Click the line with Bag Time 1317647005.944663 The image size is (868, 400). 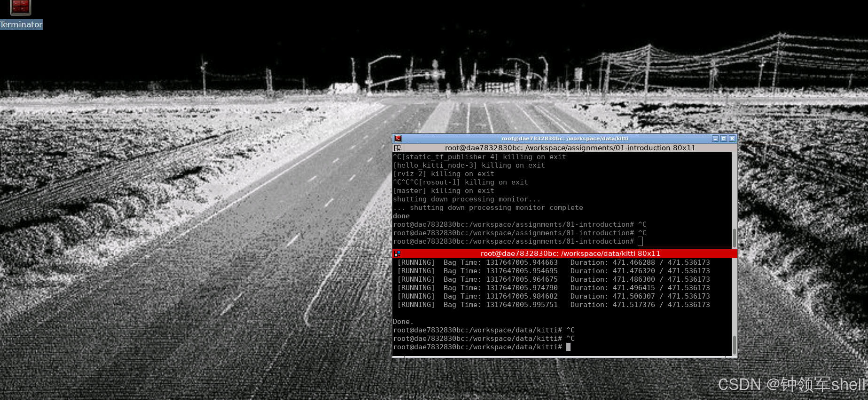[x=554, y=262]
